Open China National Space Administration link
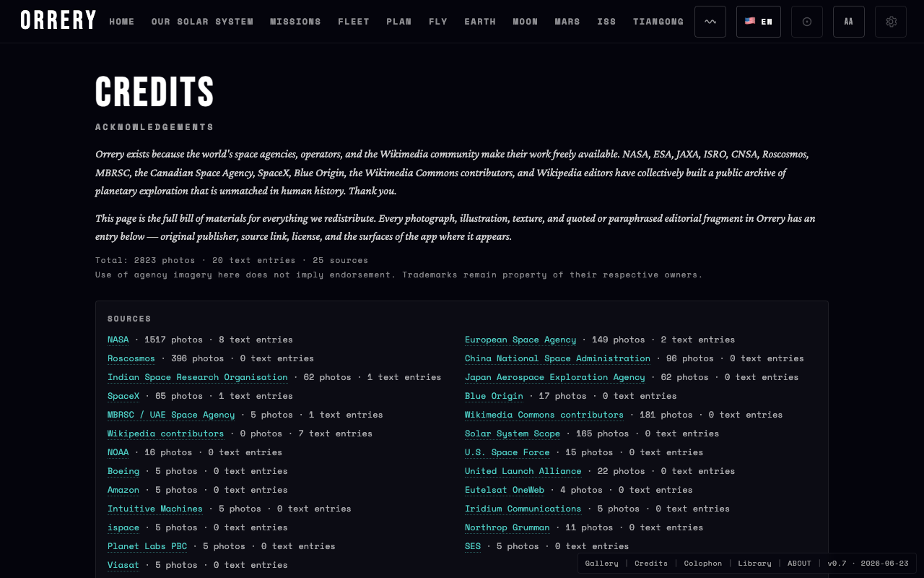The image size is (924, 578). point(558,358)
